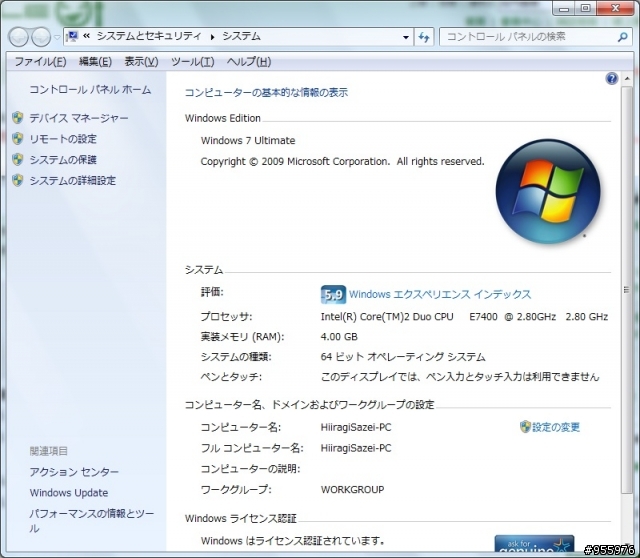Click the Windows 7 Ultimate edition text
Viewport: 640px width, 558px height.
(248, 140)
